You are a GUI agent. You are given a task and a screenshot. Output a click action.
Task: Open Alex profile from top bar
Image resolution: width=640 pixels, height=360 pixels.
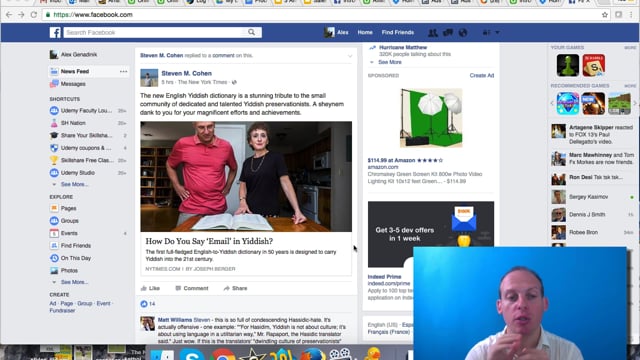pyautogui.click(x=336, y=32)
